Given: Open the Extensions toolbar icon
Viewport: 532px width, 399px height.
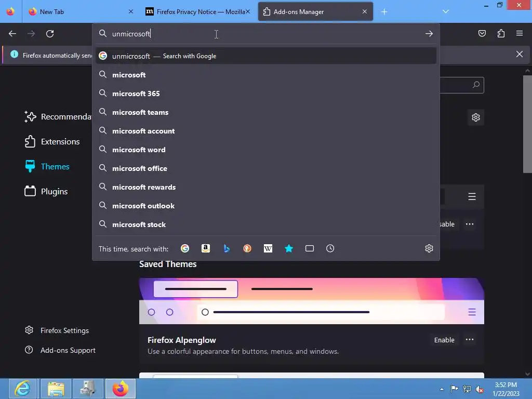Looking at the screenshot, I should tap(501, 33).
